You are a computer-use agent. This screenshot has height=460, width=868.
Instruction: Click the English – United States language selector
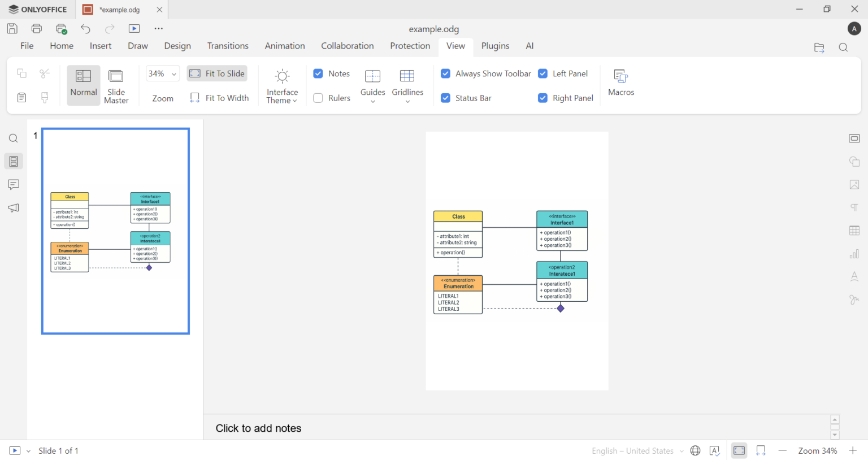(633, 450)
